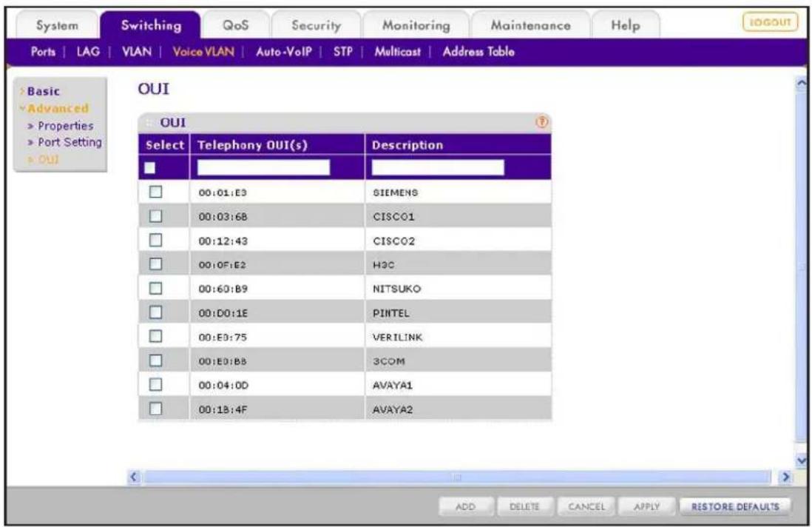
Task: Open the Maintenance tab
Action: coord(530,25)
